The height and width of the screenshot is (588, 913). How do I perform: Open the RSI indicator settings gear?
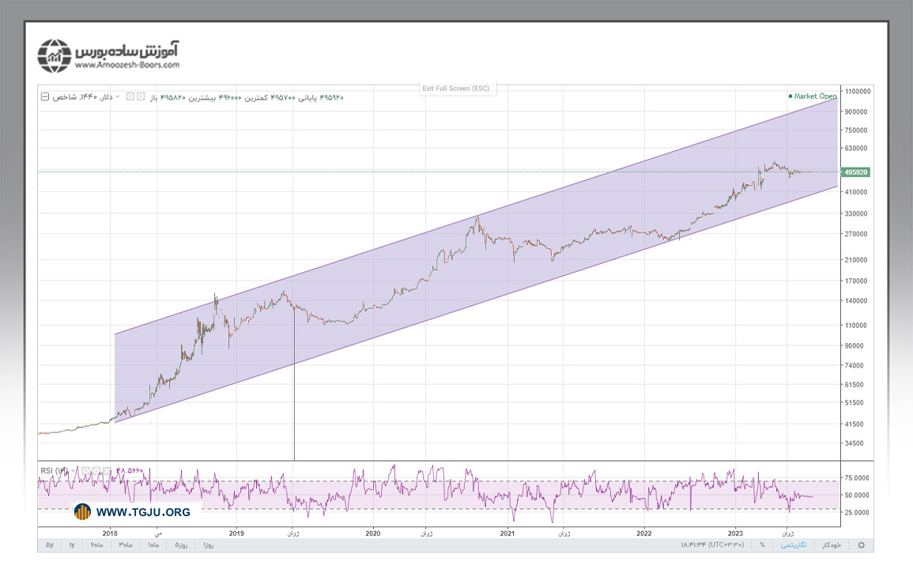pos(95,471)
